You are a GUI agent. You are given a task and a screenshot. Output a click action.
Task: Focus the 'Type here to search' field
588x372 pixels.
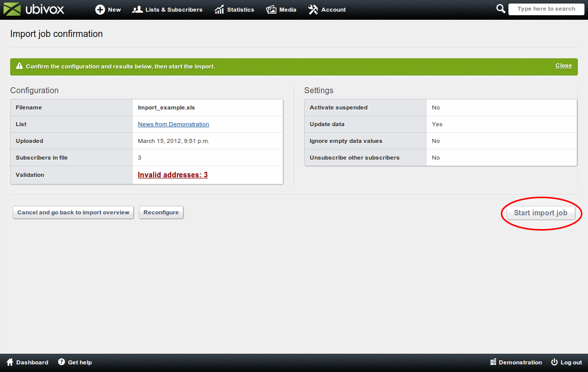546,9
